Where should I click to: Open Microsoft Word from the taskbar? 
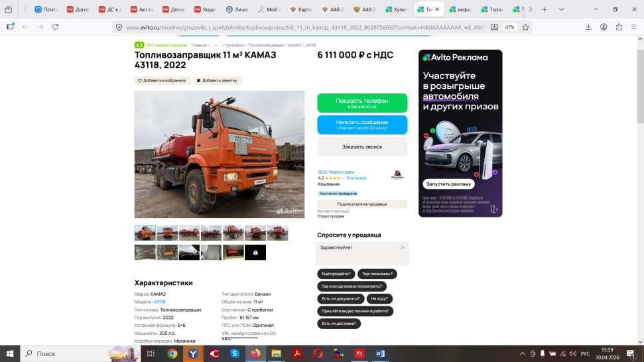[380, 353]
